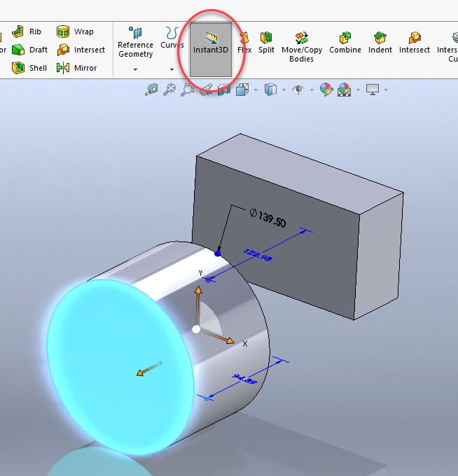The width and height of the screenshot is (458, 476).
Task: Activate the Shell feature tool
Action: pyautogui.click(x=29, y=68)
